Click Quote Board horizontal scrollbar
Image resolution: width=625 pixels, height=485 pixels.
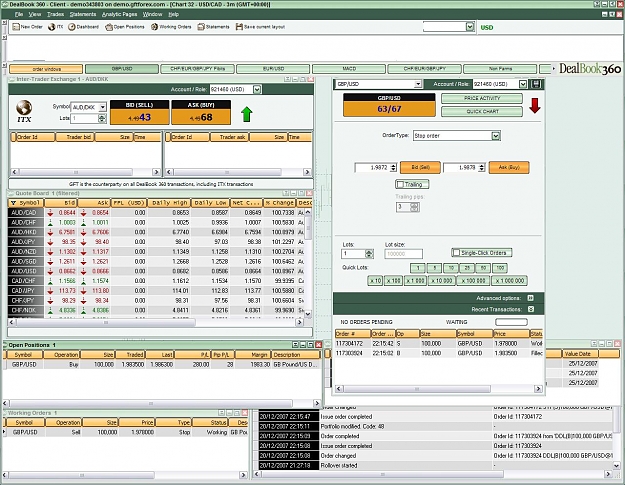pos(155,322)
